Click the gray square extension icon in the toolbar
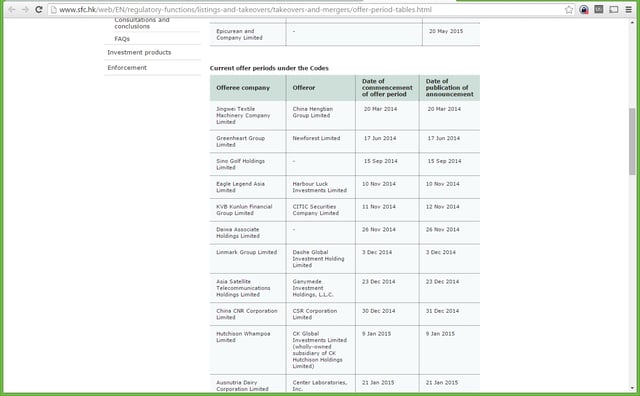 599,9
